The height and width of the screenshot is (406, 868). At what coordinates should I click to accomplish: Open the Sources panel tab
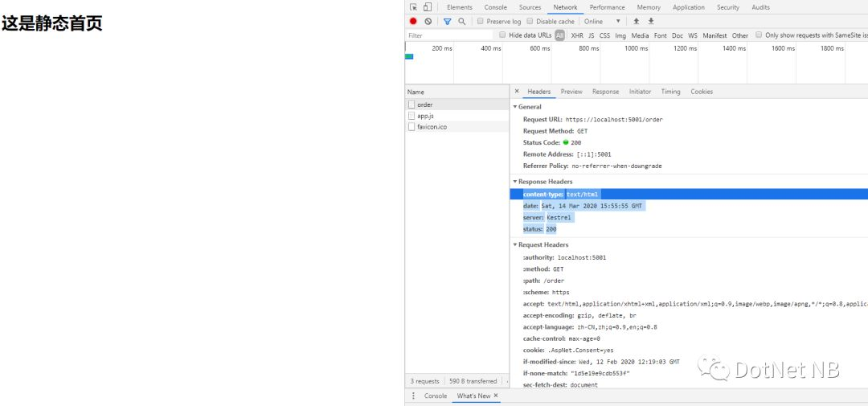pyautogui.click(x=530, y=7)
